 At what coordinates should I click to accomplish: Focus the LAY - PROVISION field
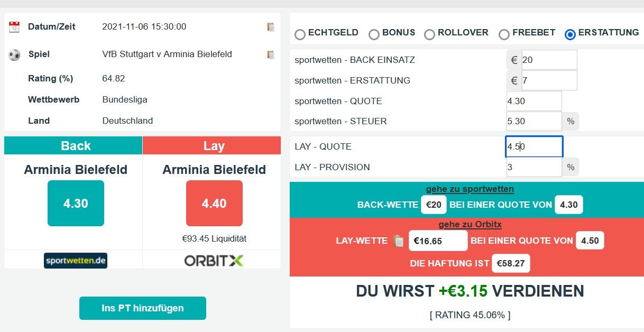(x=533, y=167)
